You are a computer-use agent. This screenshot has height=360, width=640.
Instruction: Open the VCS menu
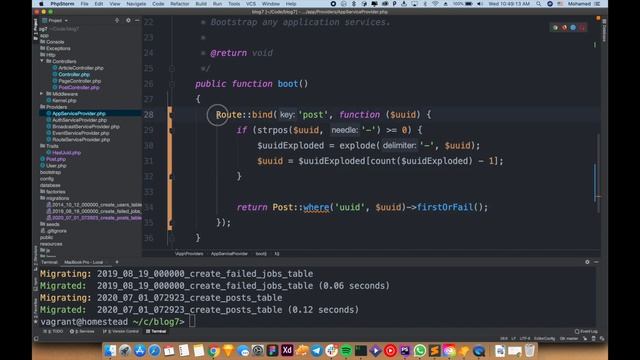(x=251, y=4)
